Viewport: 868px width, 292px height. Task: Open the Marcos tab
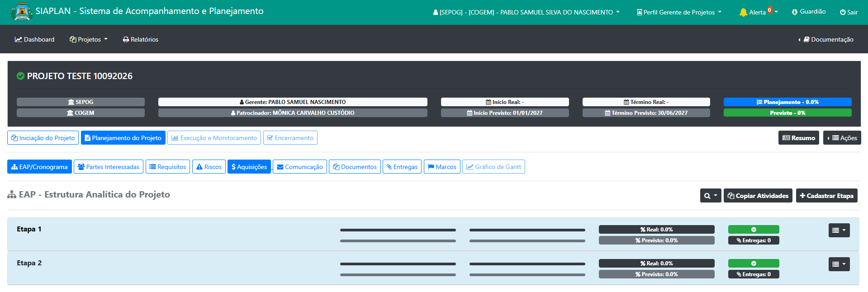(x=442, y=167)
